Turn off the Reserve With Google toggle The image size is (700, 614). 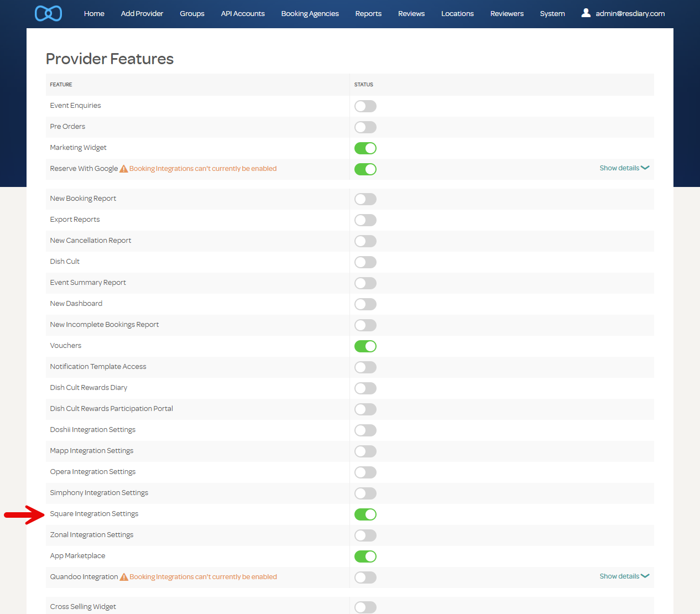tap(365, 169)
